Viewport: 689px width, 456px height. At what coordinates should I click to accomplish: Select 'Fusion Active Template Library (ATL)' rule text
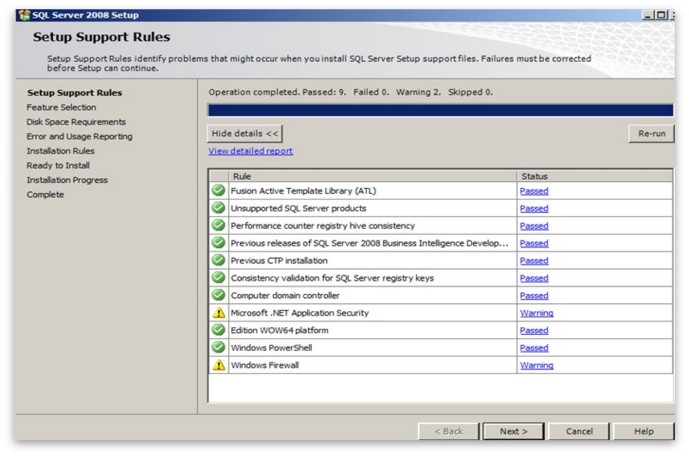304,191
